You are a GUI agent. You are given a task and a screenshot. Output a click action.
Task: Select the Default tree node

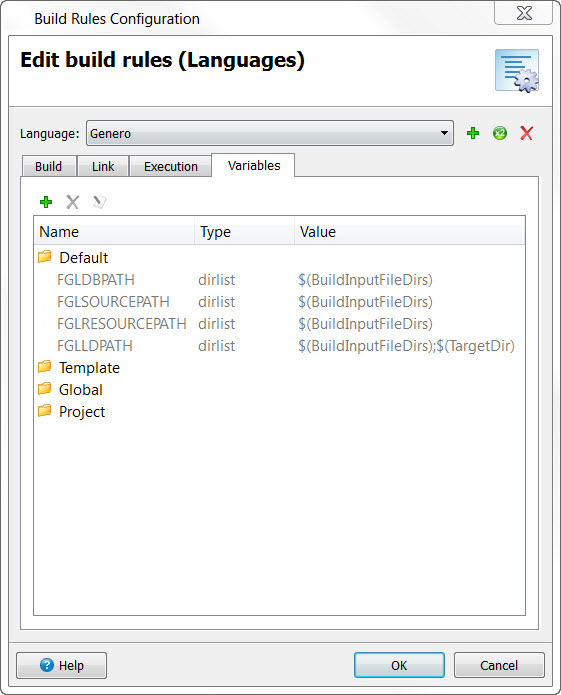tap(84, 258)
